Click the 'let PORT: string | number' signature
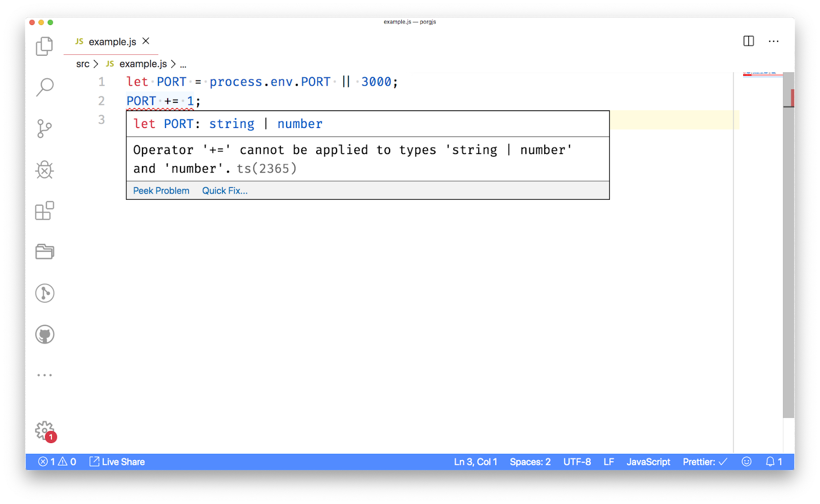The height and width of the screenshot is (504, 820). [x=228, y=124]
